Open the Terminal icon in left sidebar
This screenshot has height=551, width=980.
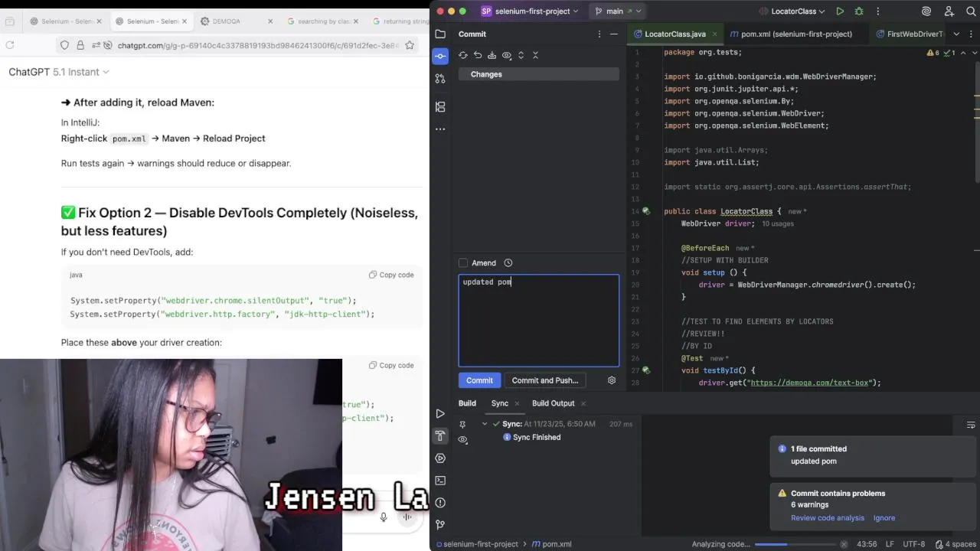pos(440,481)
